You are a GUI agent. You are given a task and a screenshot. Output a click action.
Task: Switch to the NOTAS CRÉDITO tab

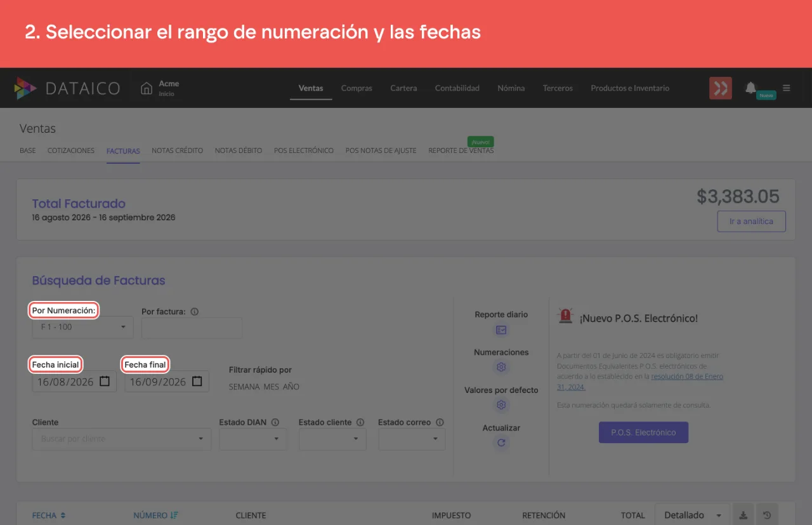tap(178, 150)
